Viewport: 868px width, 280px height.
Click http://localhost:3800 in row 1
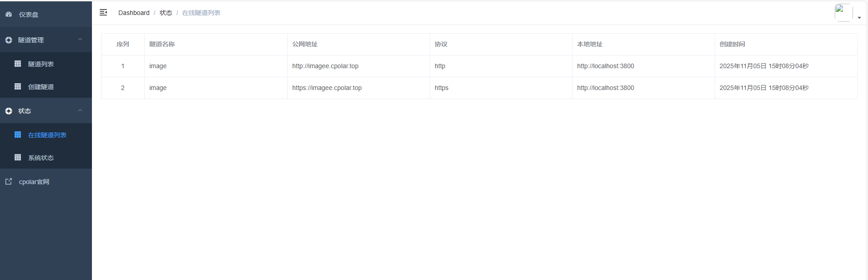[606, 66]
